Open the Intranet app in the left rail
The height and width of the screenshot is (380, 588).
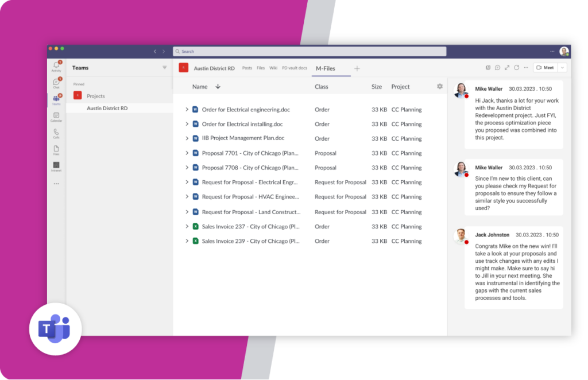56,167
